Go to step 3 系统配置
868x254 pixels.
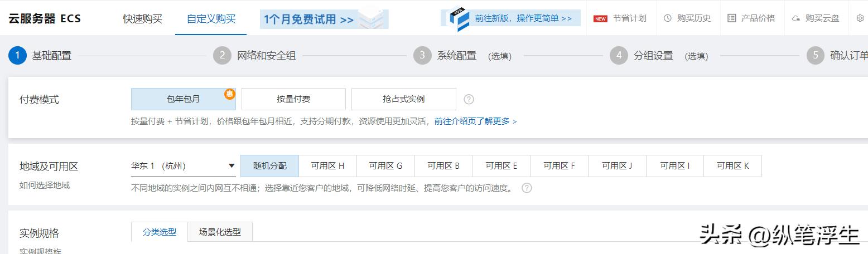pos(462,55)
